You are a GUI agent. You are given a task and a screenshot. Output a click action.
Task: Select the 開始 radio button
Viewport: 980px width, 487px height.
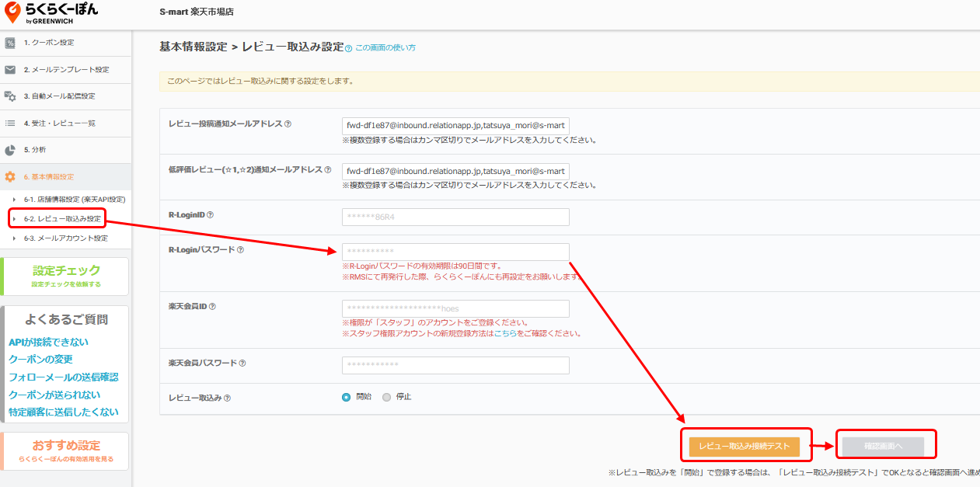[347, 397]
